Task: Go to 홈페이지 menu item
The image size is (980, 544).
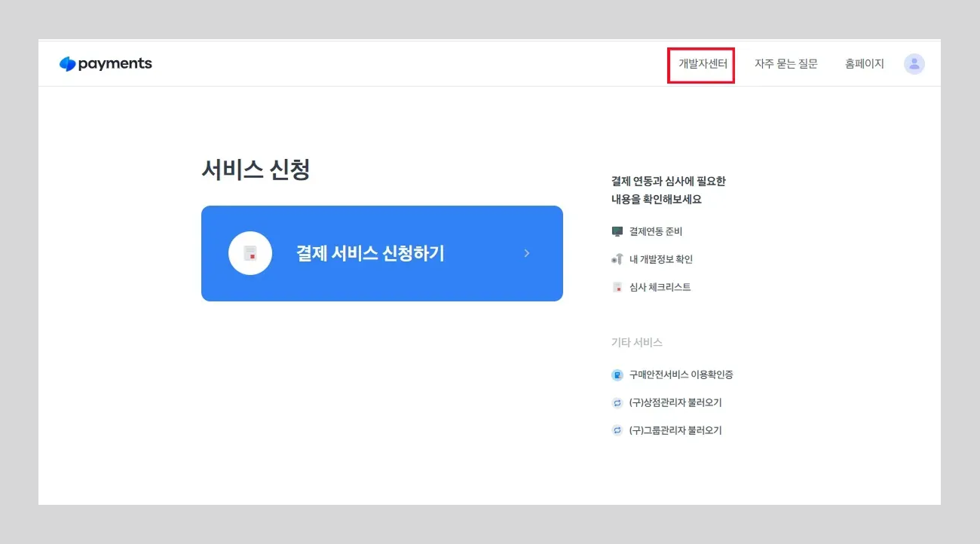Action: coord(865,64)
